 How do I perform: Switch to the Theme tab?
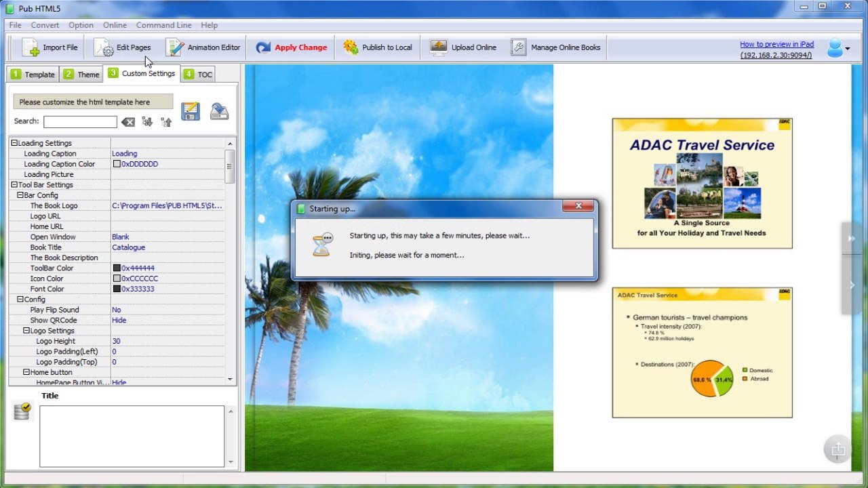pos(81,75)
